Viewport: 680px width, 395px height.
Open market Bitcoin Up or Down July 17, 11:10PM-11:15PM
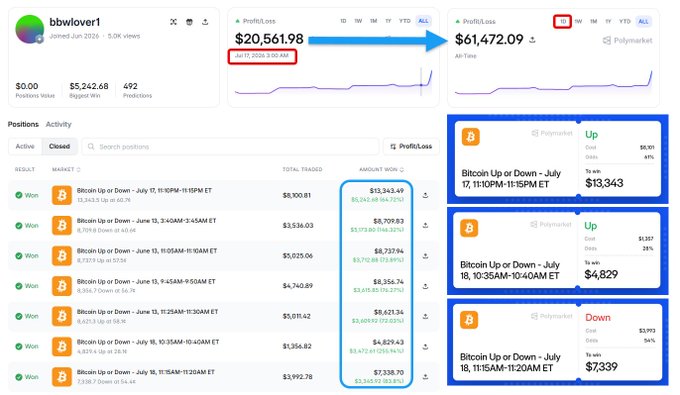click(x=144, y=191)
